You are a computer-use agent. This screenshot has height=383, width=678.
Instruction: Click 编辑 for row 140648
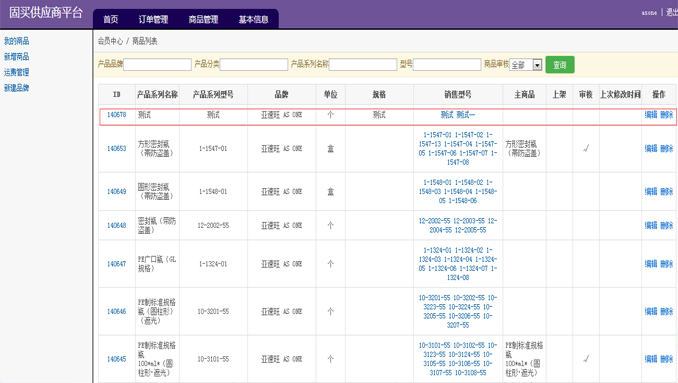(x=651, y=225)
